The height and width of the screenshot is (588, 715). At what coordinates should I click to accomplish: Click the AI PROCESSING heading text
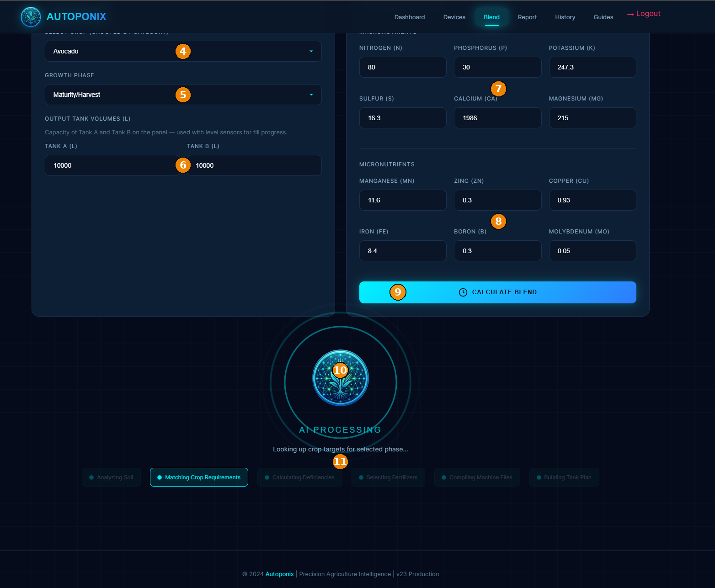pyautogui.click(x=340, y=430)
